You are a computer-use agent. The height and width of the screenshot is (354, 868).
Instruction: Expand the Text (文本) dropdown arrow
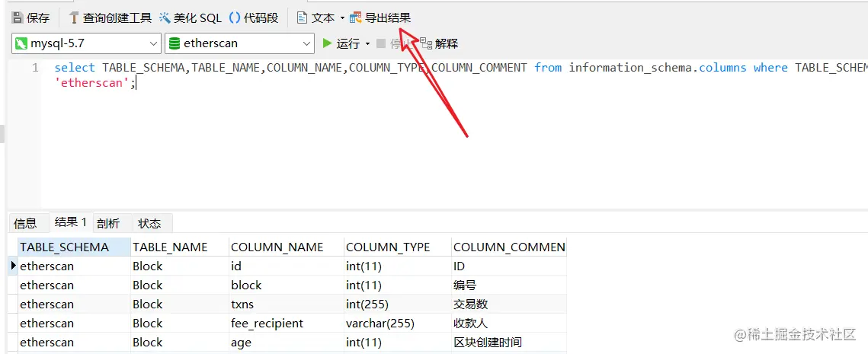pyautogui.click(x=342, y=18)
